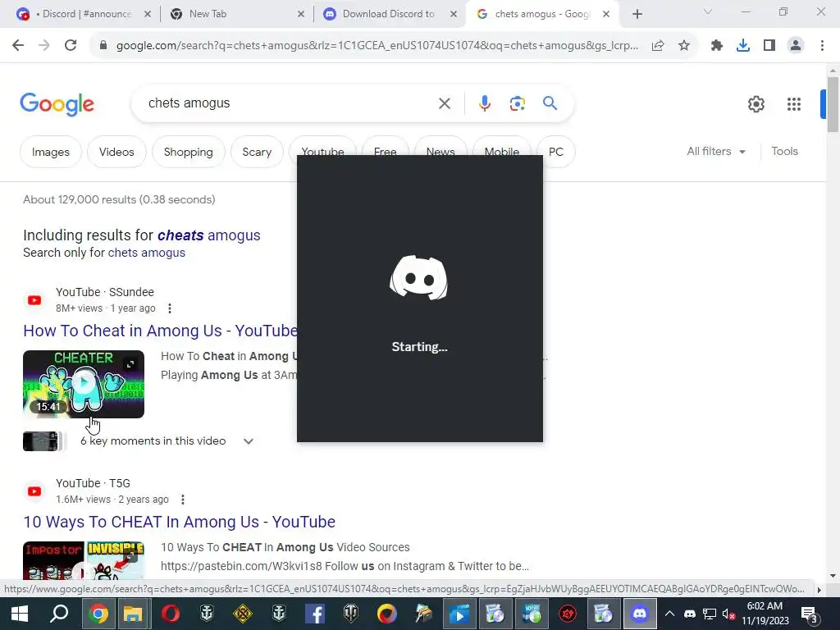
Task: Open a new browser tab
Action: point(637,15)
